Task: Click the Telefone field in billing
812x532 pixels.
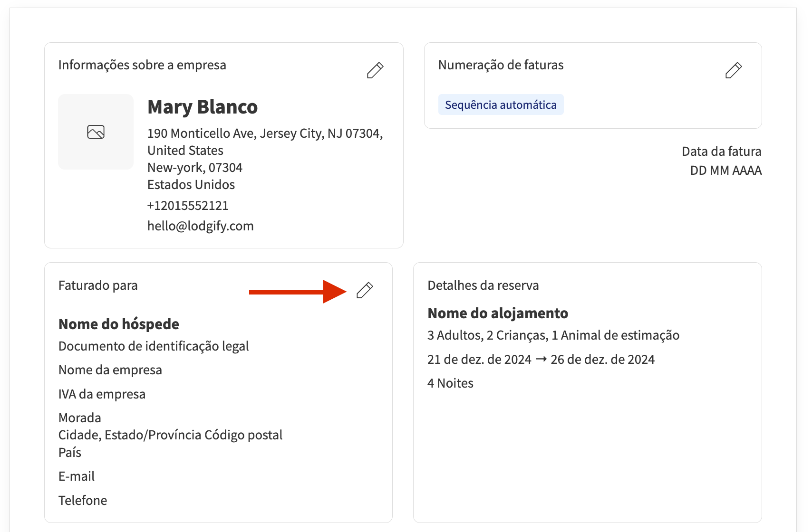Action: [83, 501]
